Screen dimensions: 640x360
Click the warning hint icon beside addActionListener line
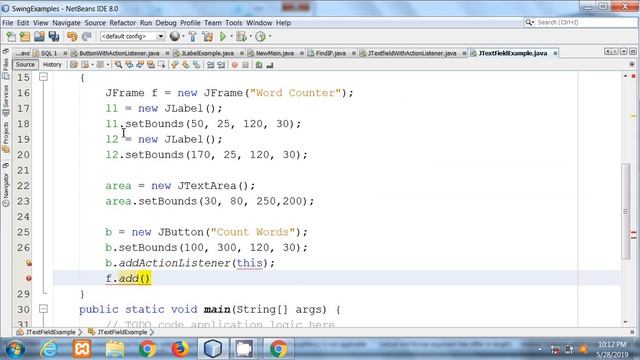click(x=29, y=263)
